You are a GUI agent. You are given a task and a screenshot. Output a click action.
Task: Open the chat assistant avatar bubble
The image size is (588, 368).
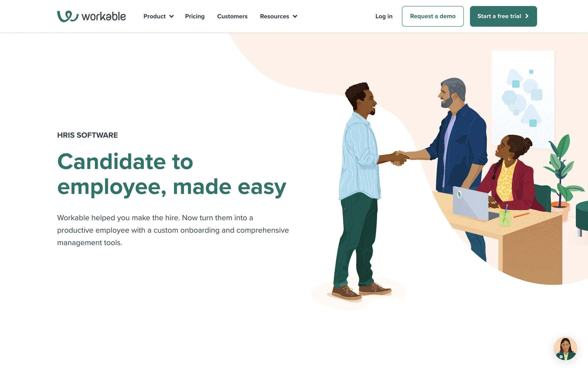point(565,349)
